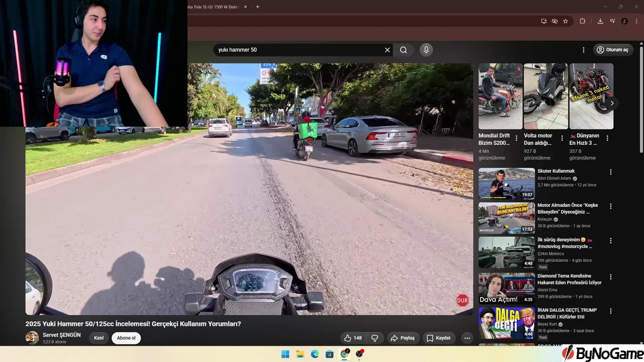This screenshot has height=362, width=644.
Task: Open options for İRAN DALGA GEÇTİ video
Action: coord(611,311)
